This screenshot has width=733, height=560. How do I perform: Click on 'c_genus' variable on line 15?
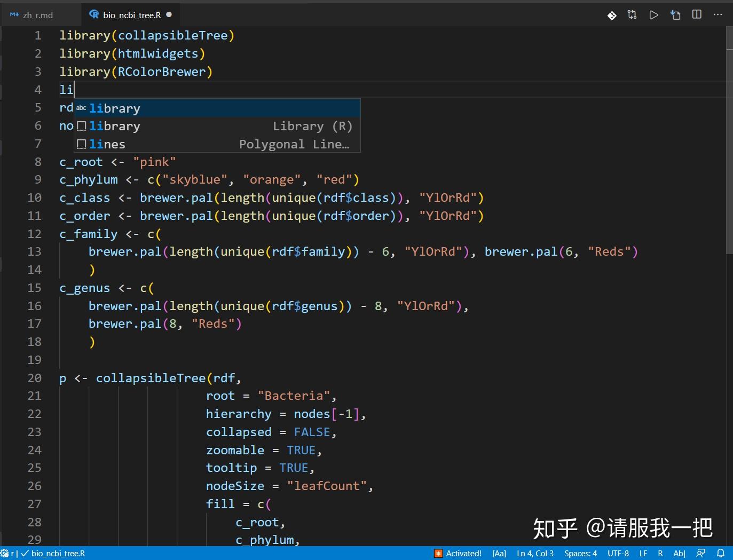85,288
